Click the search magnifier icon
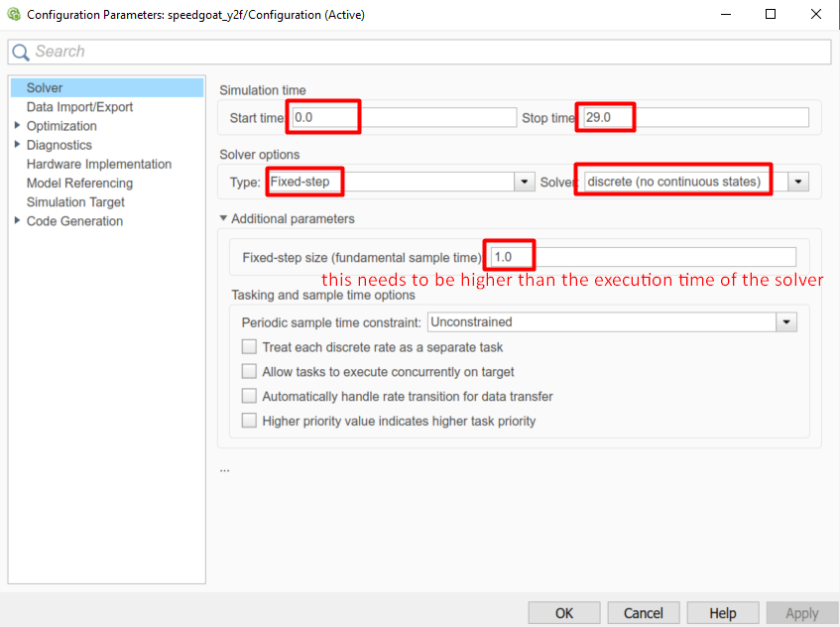Screen dimensions: 840x627 click(x=21, y=52)
